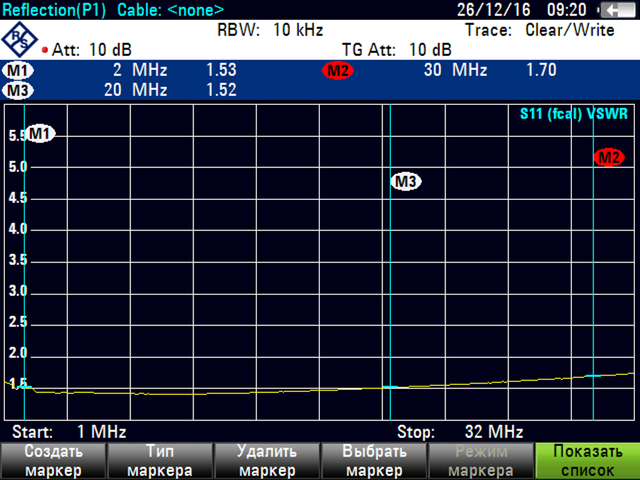Image resolution: width=640 pixels, height=480 pixels.
Task: Click the Start 1 MHz frequency field
Action: (x=68, y=432)
